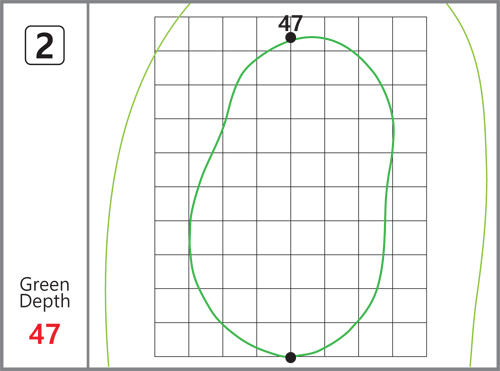Click the black 47 label above the grid
Image resolution: width=500 pixels, height=371 pixels.
(x=291, y=23)
